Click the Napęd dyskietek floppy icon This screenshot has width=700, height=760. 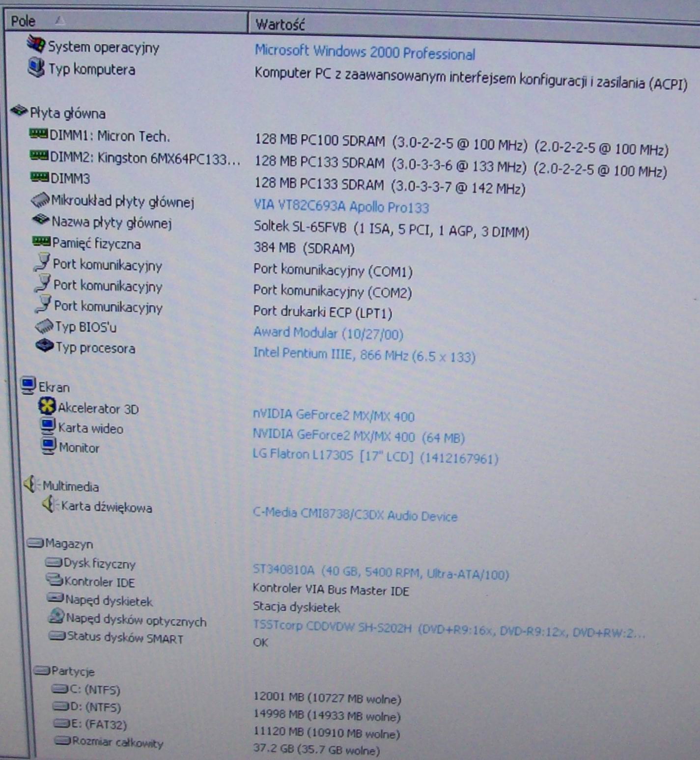pos(56,598)
